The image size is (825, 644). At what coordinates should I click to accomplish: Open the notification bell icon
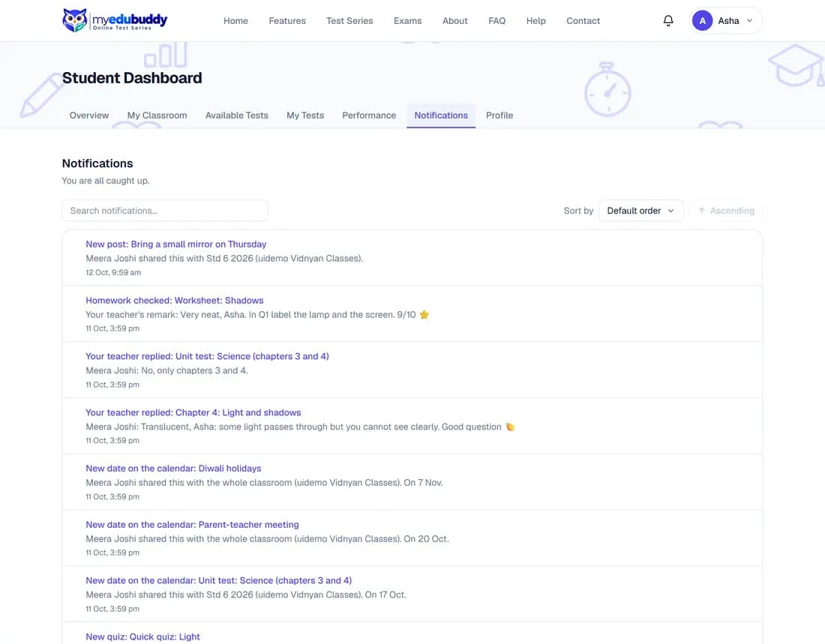667,20
